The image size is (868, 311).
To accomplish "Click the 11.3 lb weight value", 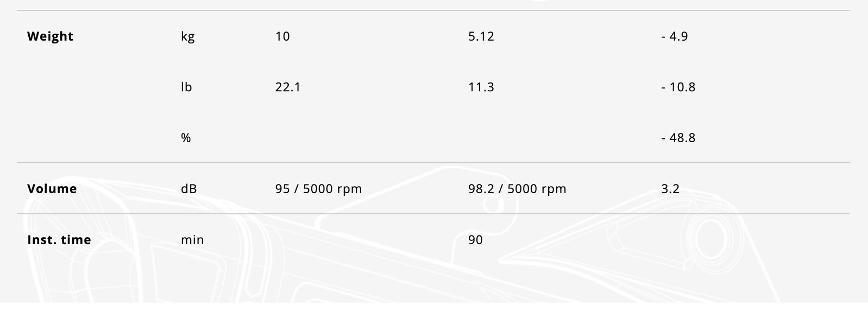I will pos(481,87).
